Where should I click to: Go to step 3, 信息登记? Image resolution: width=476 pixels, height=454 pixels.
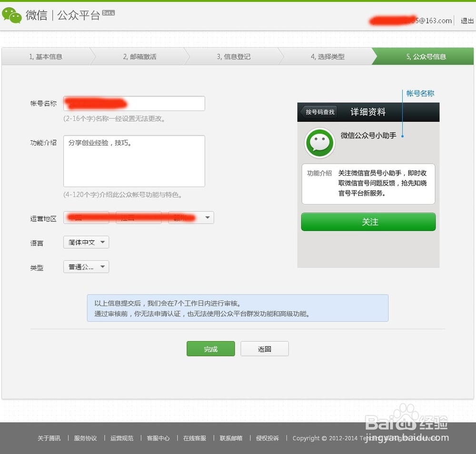(233, 57)
